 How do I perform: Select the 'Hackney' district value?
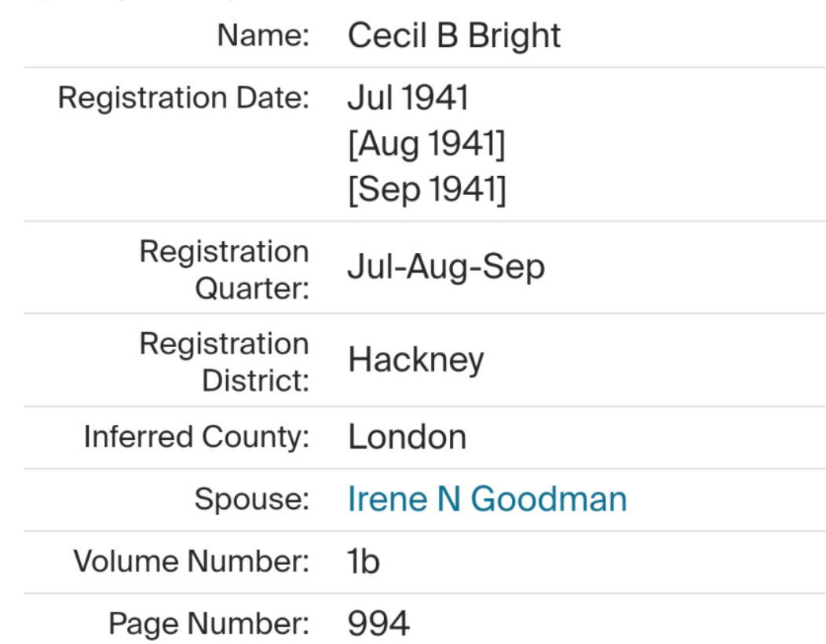[x=416, y=360]
